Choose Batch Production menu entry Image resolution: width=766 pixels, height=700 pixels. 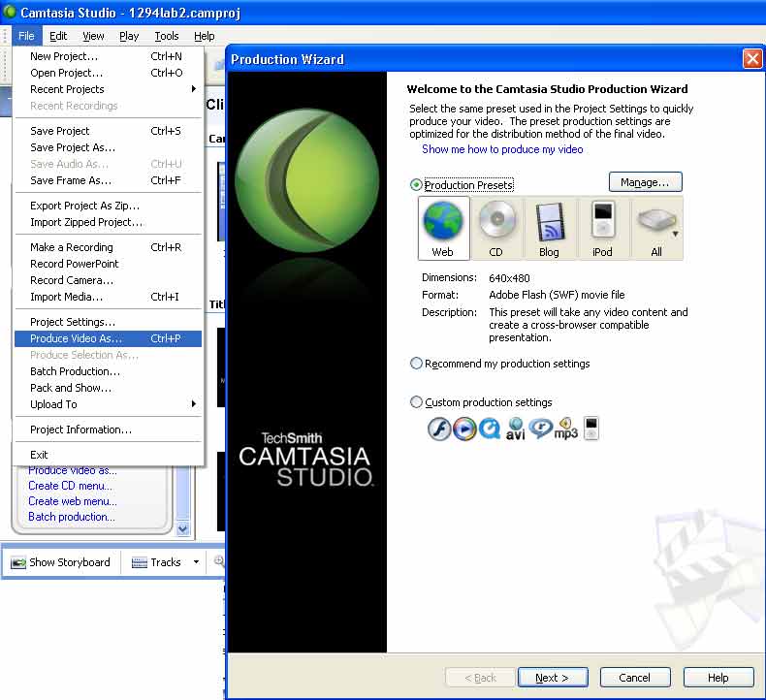coord(108,371)
